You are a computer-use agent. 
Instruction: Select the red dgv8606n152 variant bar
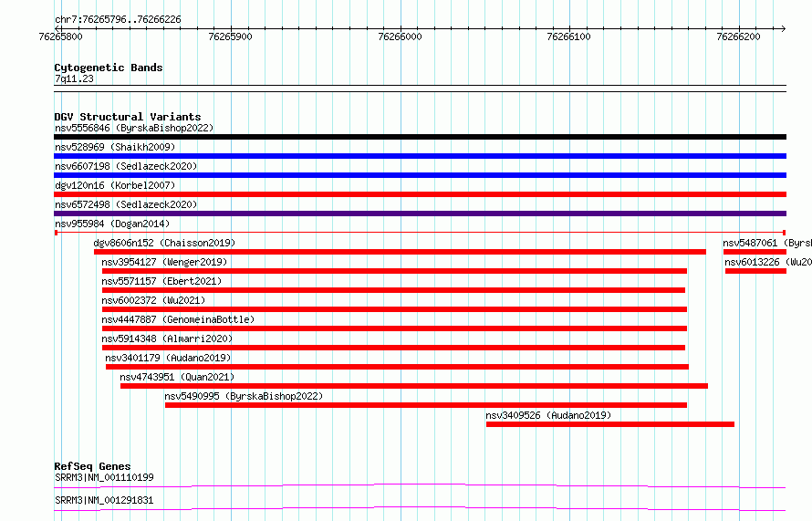(400, 252)
